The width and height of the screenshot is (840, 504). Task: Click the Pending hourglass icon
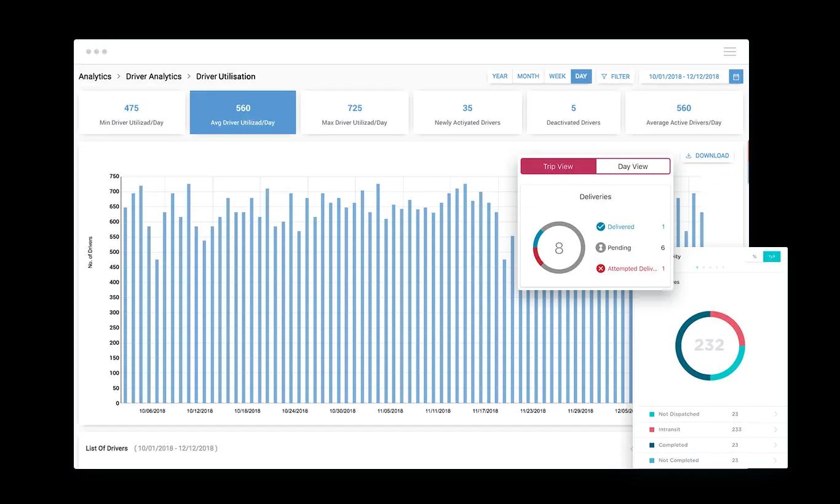coord(601,248)
